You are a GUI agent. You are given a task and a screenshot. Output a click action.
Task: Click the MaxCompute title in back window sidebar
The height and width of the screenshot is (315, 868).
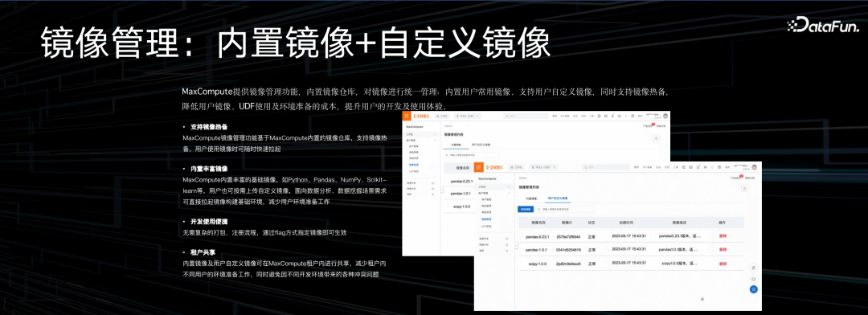[x=415, y=127]
